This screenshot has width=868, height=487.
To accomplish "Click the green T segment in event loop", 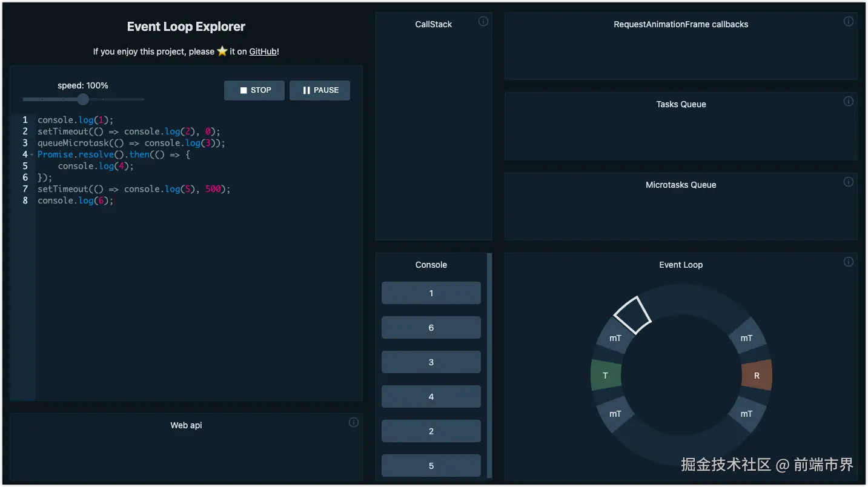I will (606, 376).
